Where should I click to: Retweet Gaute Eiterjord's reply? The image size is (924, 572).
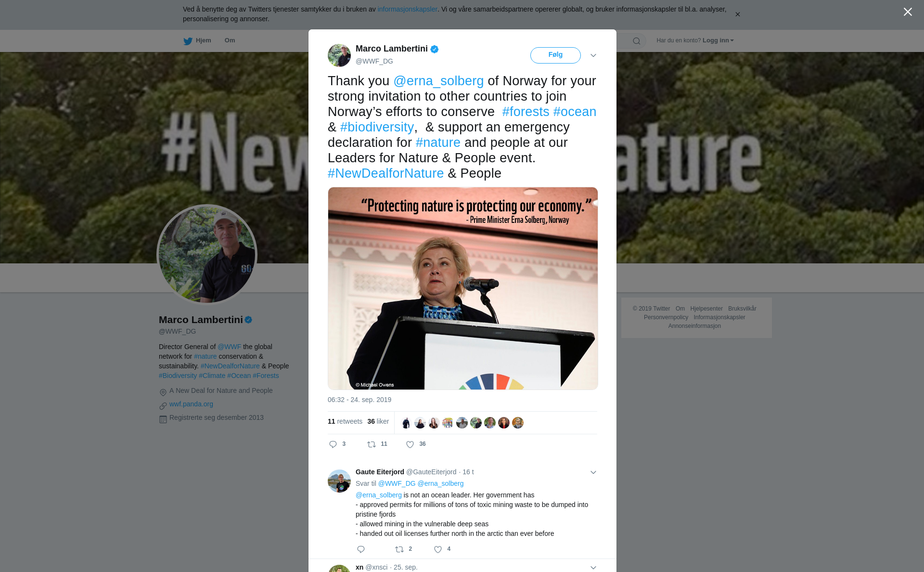[x=399, y=549]
